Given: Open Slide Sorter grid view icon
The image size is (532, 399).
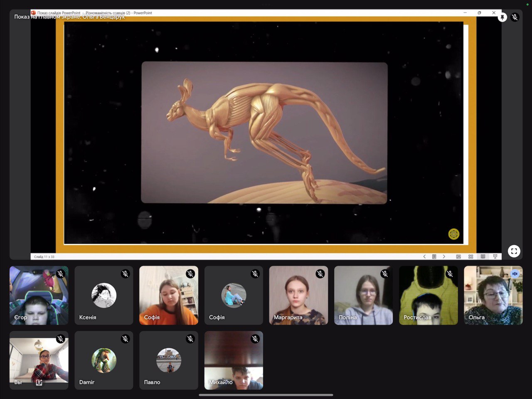Looking at the screenshot, I should (x=470, y=257).
